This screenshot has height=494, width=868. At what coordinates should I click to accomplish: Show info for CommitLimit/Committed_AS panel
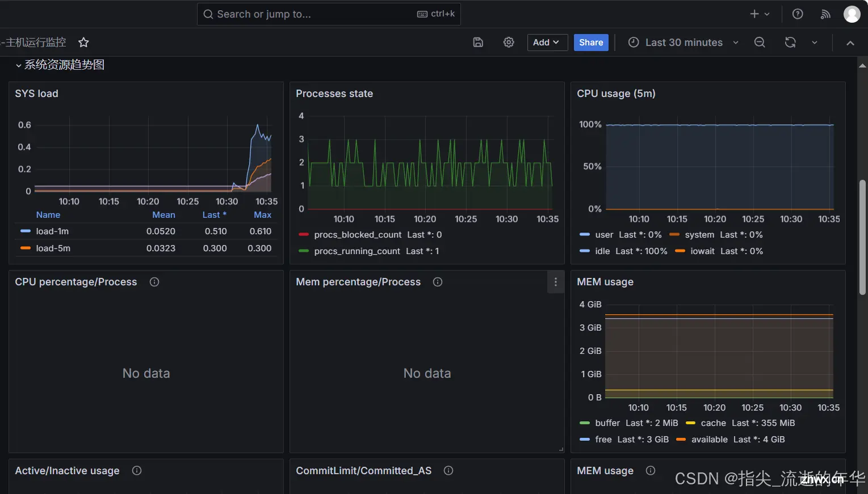(448, 471)
